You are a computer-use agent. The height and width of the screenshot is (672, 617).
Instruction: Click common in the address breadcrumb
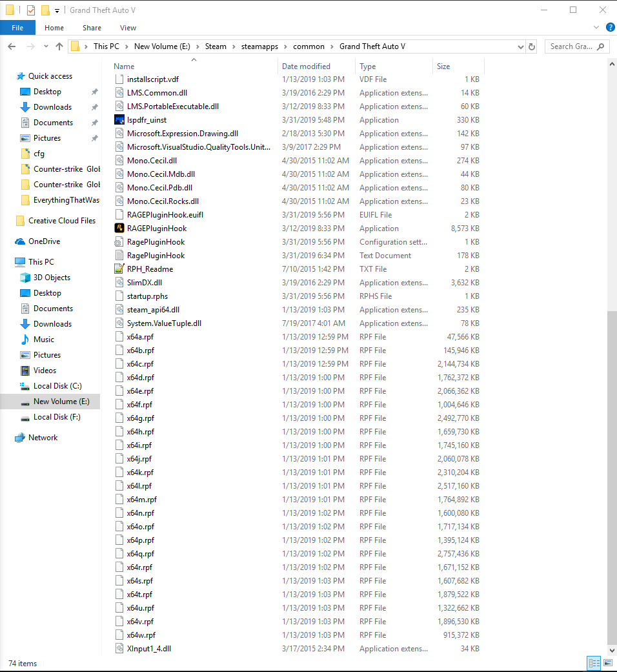point(308,46)
